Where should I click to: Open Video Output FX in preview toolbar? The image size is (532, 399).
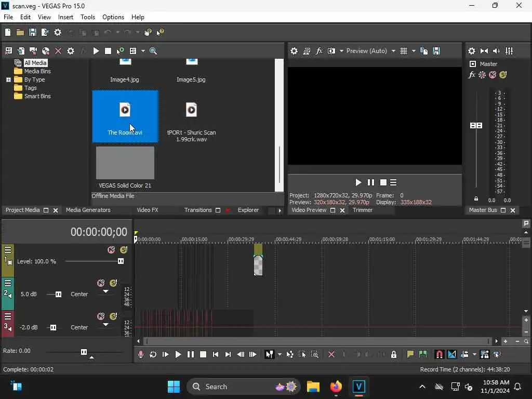(319, 51)
